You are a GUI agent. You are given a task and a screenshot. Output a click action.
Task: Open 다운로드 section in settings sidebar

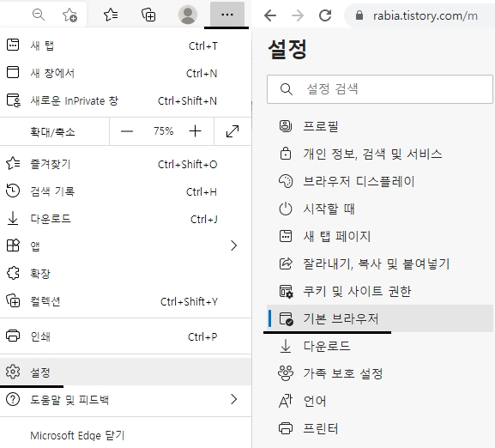click(380, 346)
